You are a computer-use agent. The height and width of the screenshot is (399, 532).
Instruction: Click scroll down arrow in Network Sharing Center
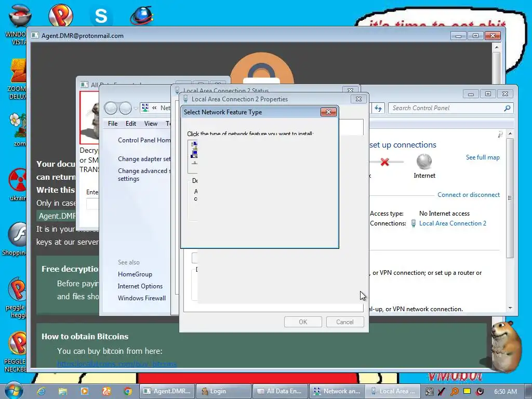coord(510,308)
